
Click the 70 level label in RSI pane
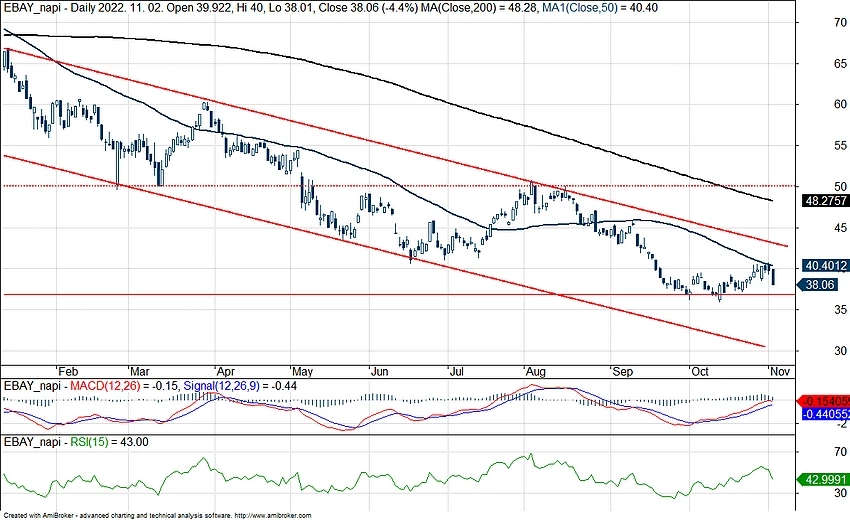pos(840,452)
